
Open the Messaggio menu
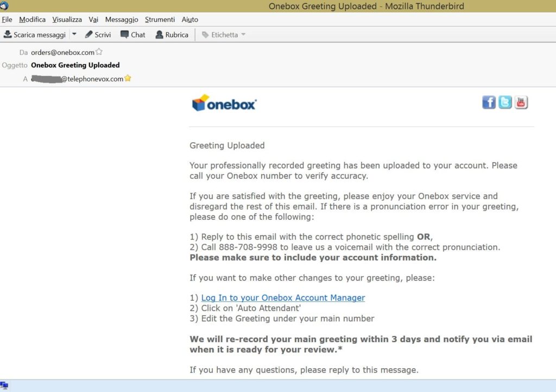(122, 20)
